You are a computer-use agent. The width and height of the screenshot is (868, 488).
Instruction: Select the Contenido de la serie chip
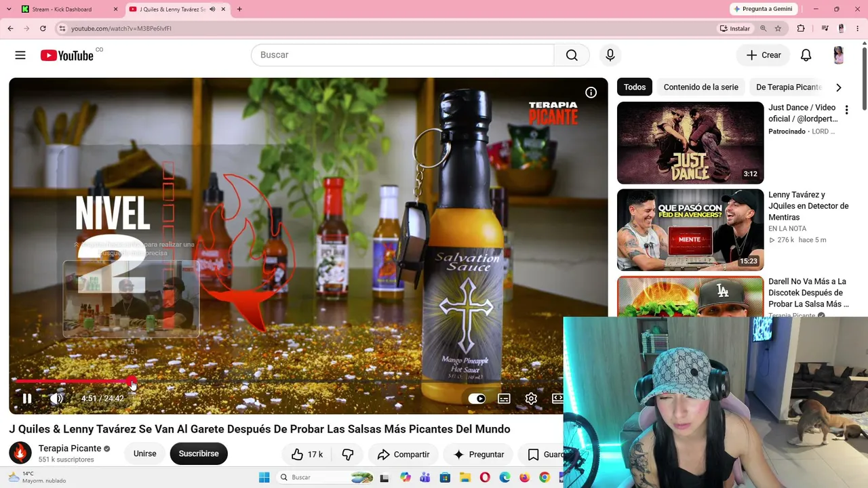coord(701,87)
